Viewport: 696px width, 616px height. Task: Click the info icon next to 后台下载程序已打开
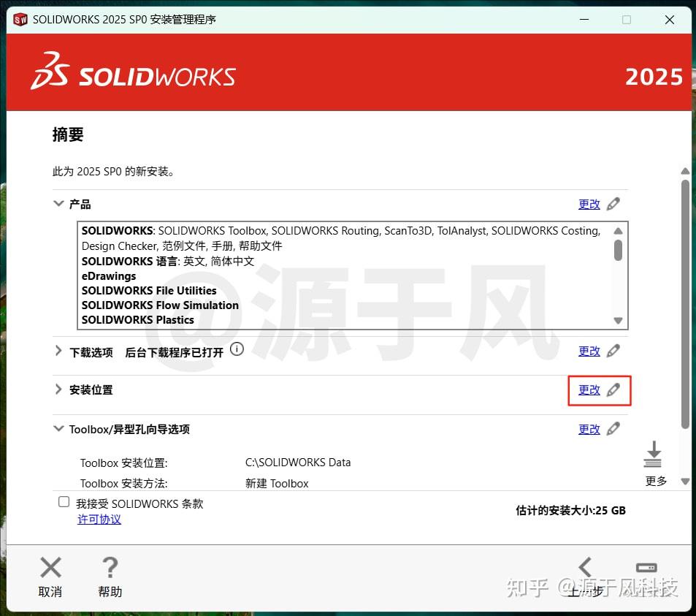[x=237, y=349]
